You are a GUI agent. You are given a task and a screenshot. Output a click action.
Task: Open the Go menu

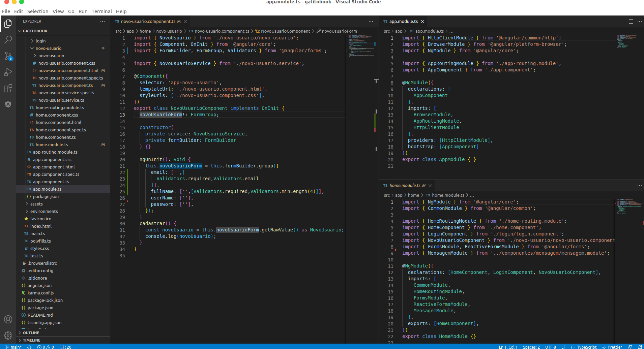[x=71, y=11]
